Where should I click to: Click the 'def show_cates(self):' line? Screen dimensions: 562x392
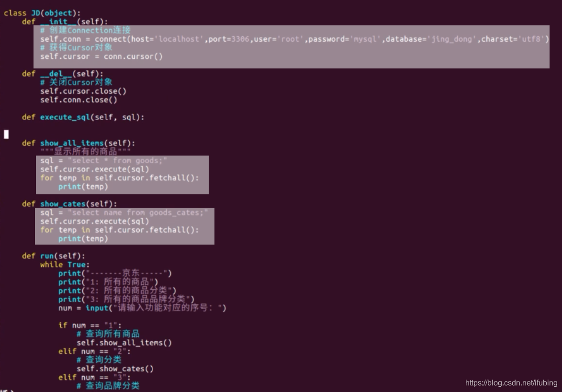coord(69,204)
